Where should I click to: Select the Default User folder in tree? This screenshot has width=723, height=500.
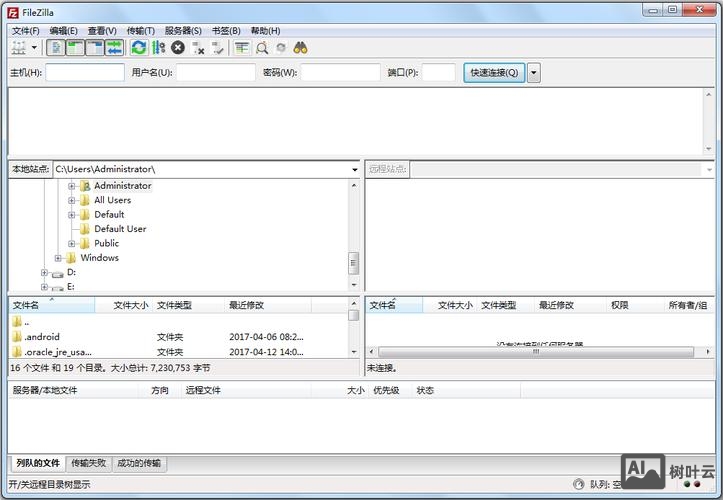coord(120,229)
